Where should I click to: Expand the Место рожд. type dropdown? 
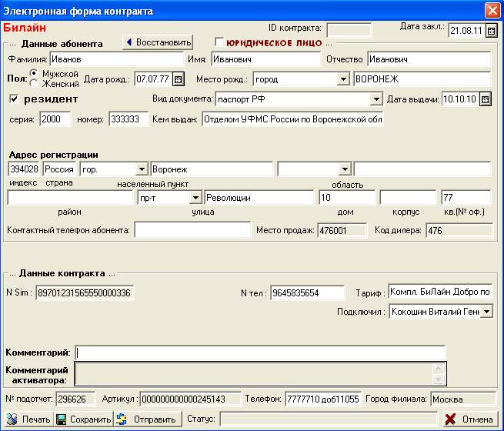click(343, 79)
